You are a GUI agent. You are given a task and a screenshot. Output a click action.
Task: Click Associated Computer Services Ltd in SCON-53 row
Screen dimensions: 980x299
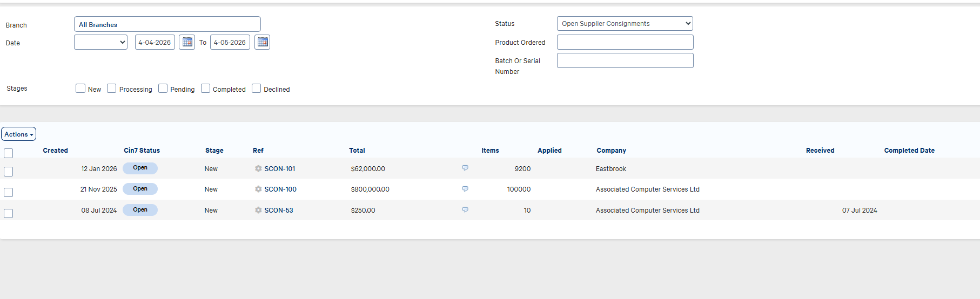pos(648,210)
